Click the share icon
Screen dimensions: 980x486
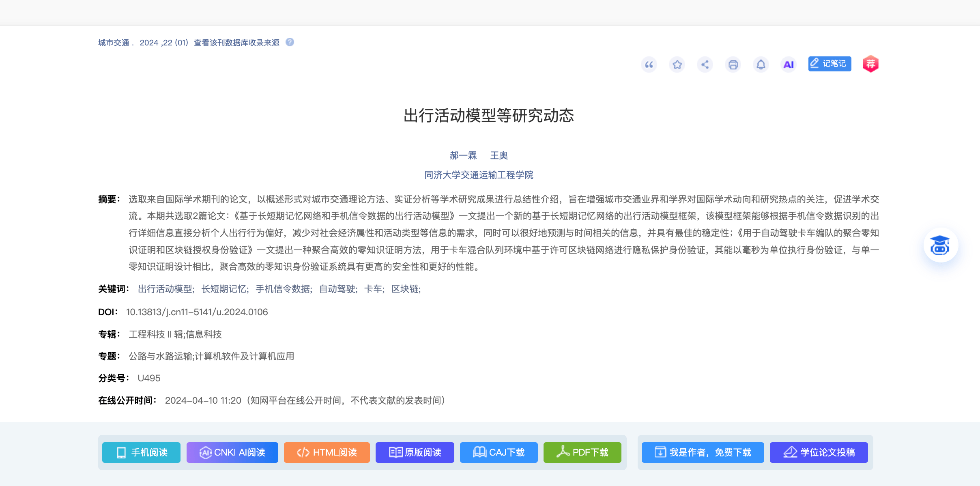(705, 65)
